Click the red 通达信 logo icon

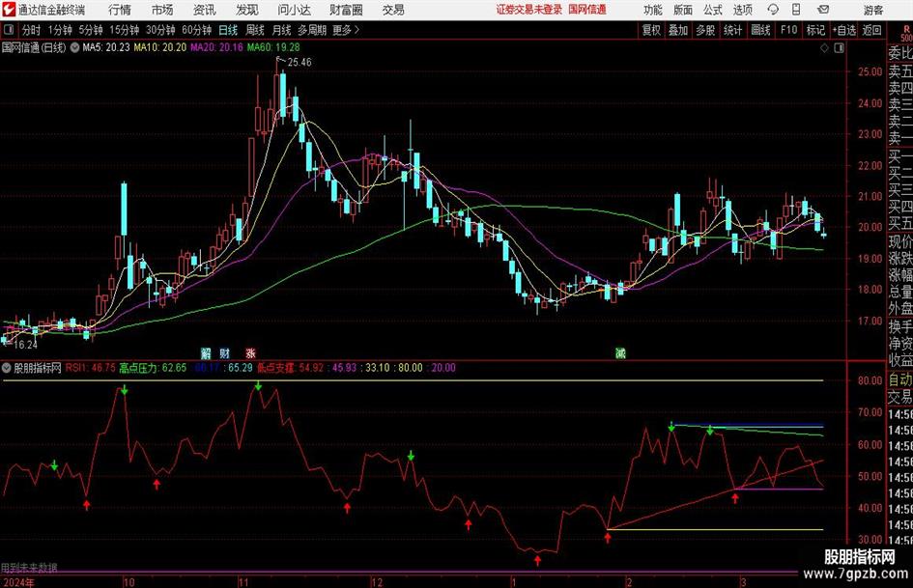coord(8,10)
